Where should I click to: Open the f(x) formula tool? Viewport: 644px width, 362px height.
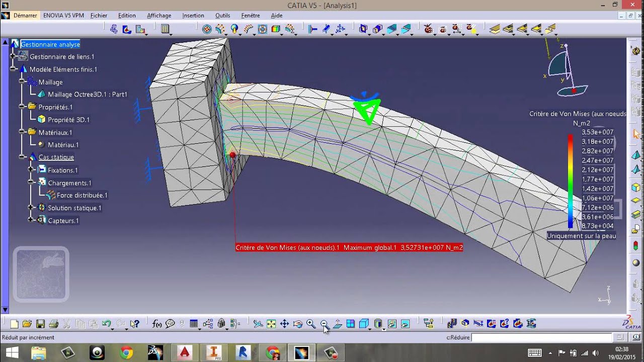tap(157, 324)
